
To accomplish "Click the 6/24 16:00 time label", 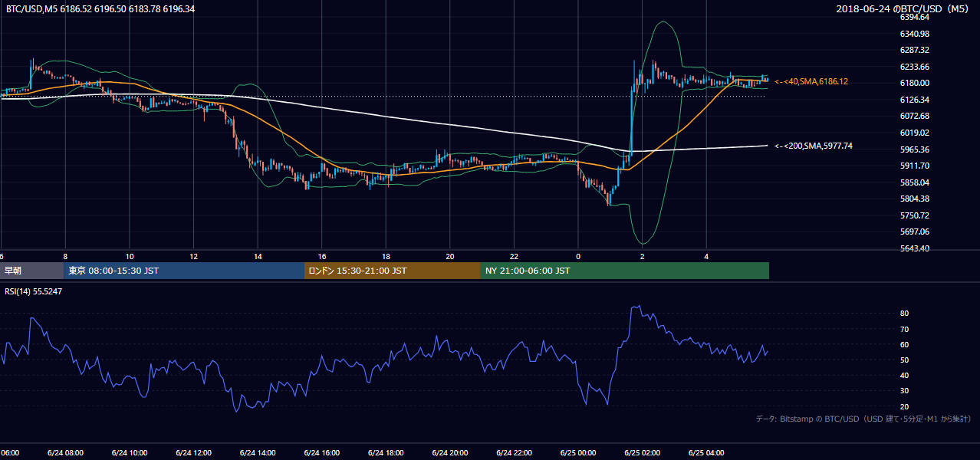I will (321, 453).
